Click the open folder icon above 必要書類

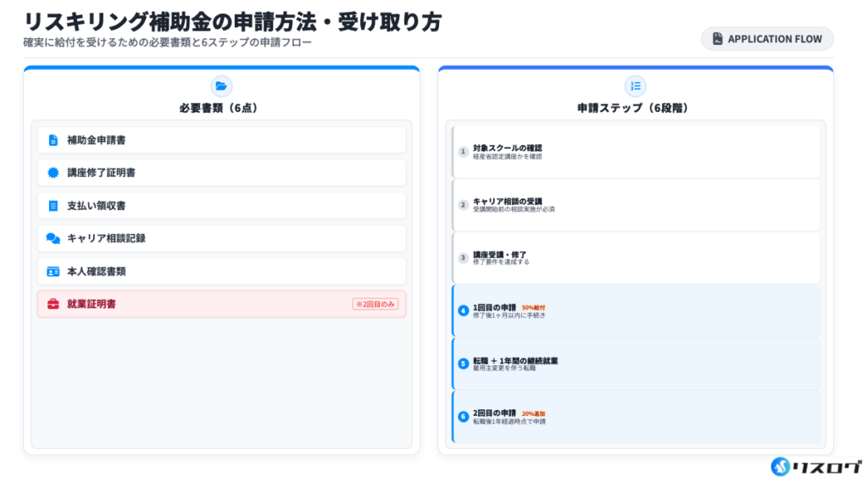(x=221, y=86)
